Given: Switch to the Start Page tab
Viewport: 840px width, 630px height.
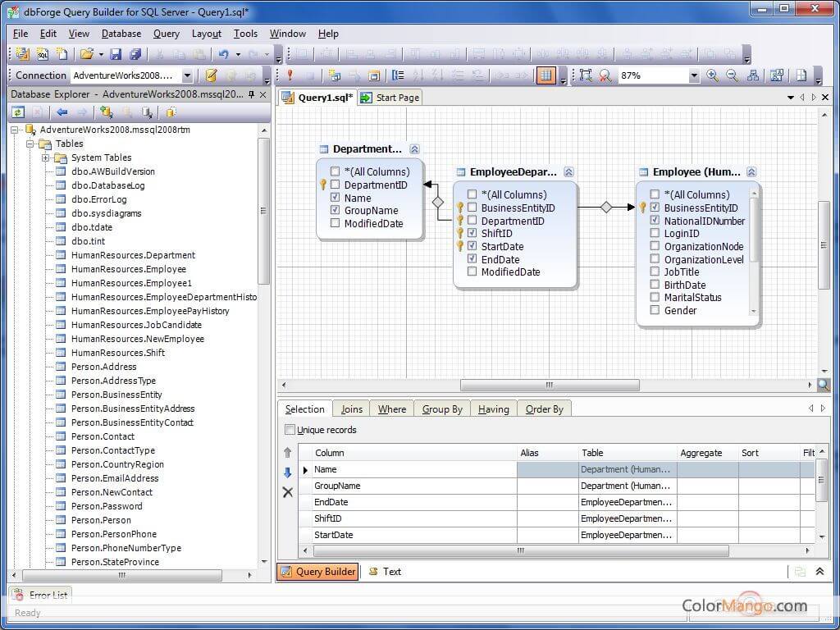Looking at the screenshot, I should pos(390,98).
